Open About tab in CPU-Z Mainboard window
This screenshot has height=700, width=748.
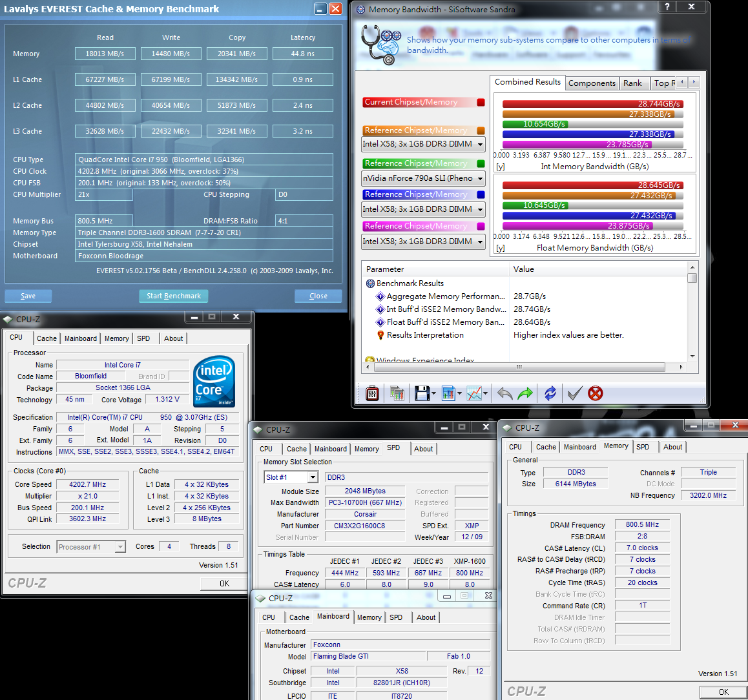[x=426, y=617]
